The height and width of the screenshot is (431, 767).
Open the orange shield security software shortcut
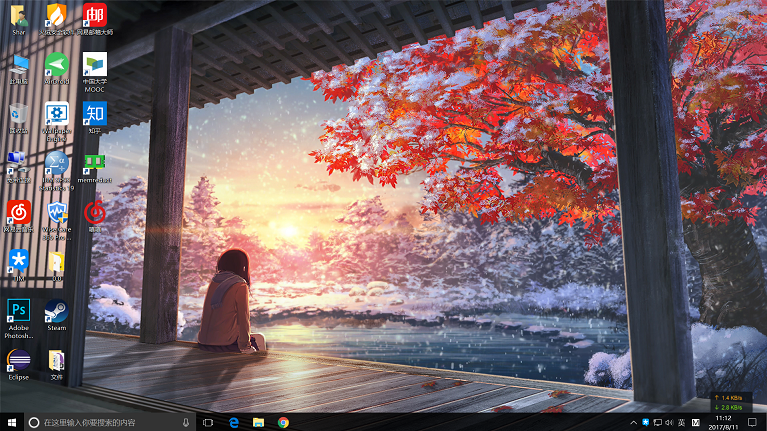coord(56,19)
